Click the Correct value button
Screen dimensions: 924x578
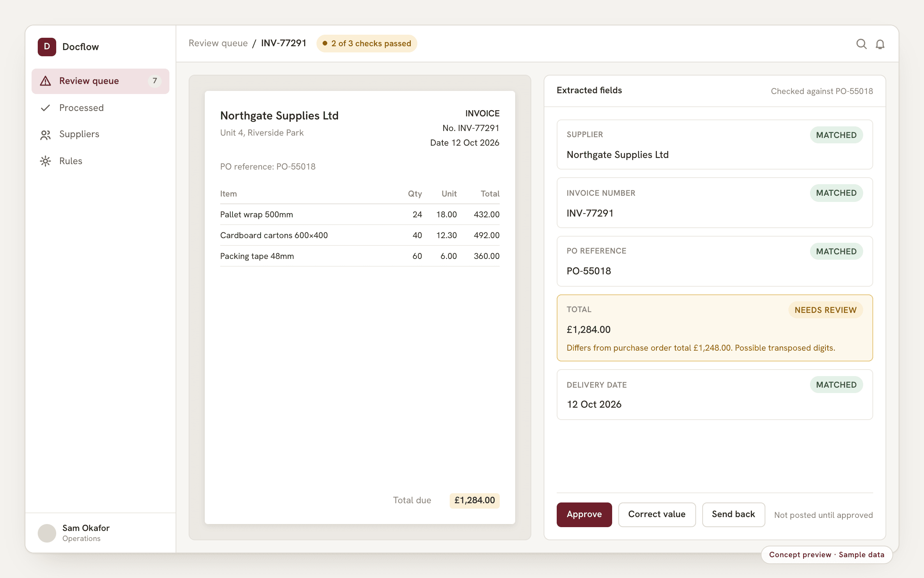click(x=657, y=514)
